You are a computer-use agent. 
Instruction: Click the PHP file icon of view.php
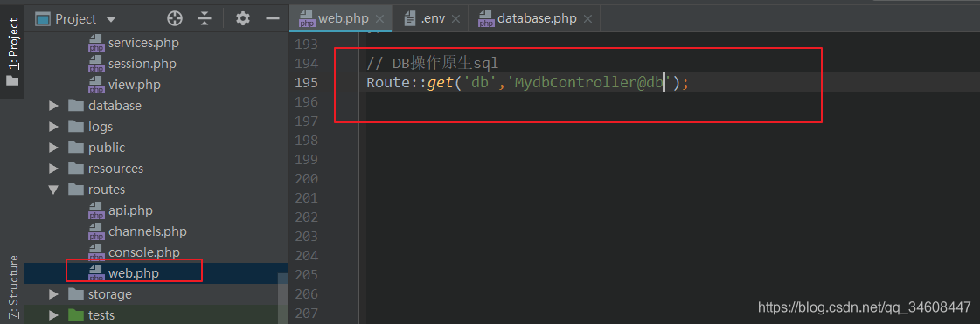(96, 85)
